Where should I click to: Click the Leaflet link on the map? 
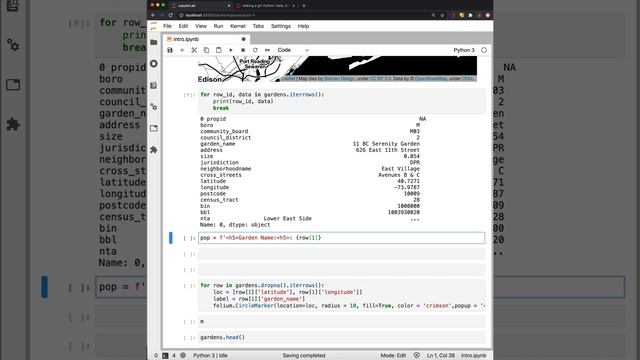click(288, 78)
